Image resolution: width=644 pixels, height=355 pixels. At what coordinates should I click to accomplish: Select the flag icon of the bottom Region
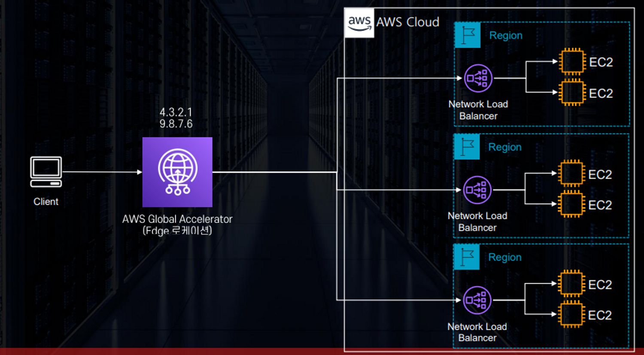pyautogui.click(x=466, y=257)
